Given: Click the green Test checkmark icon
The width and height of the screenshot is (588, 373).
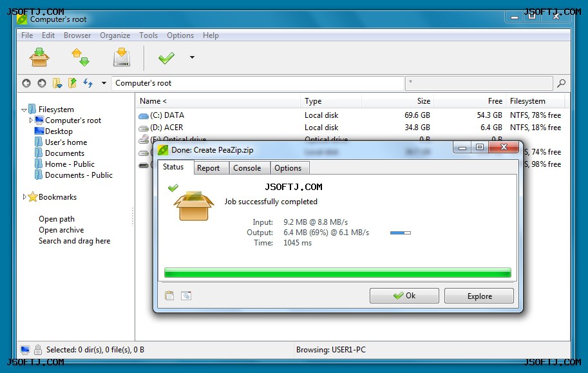Looking at the screenshot, I should click(x=166, y=58).
